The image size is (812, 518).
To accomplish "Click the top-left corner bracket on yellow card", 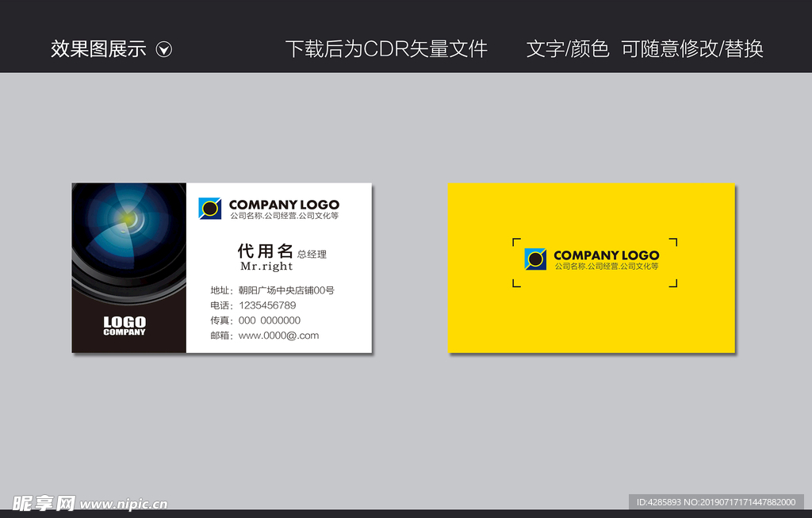I will click(516, 242).
